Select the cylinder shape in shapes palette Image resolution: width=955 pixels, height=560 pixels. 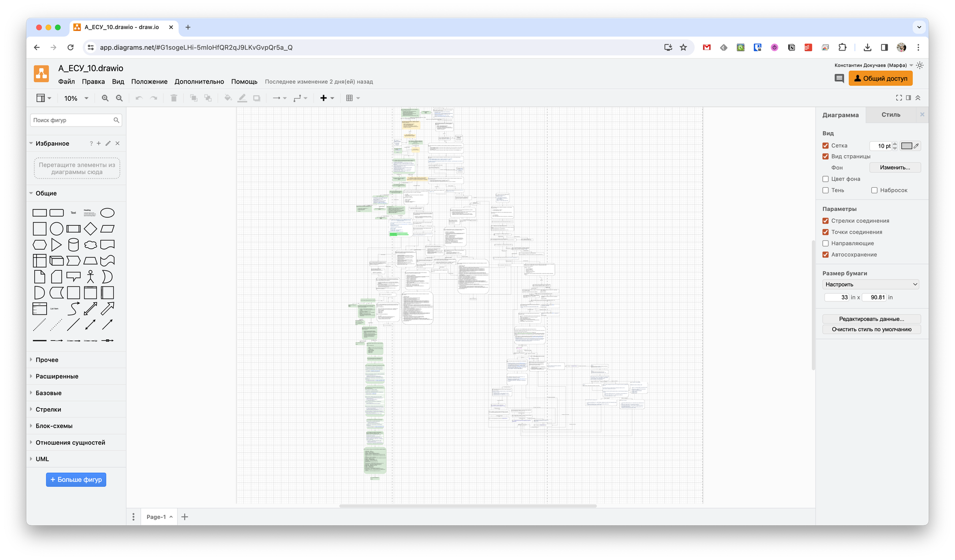point(74,245)
